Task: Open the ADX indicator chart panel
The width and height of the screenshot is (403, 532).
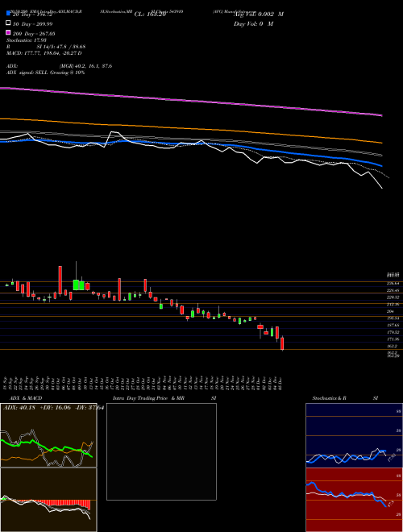Action: (48, 435)
